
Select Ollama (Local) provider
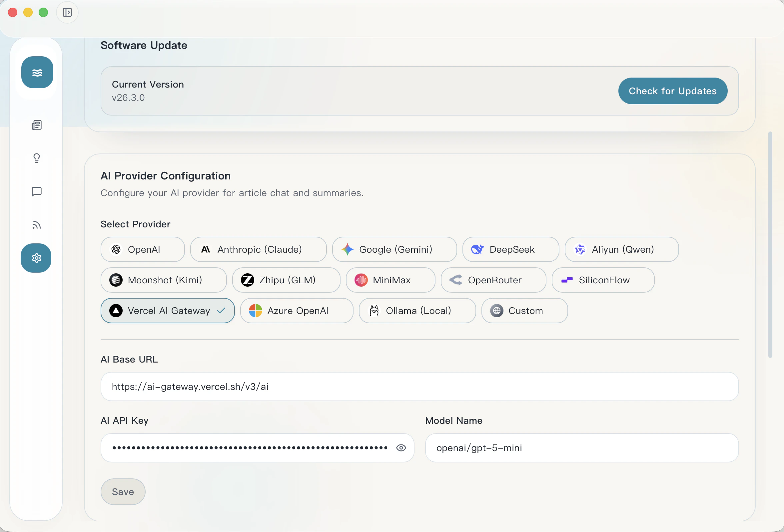(417, 311)
